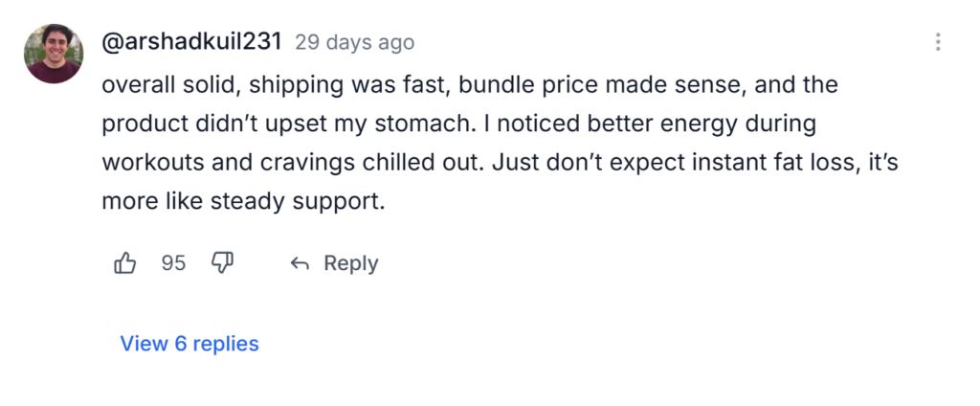The height and width of the screenshot is (406, 980).
Task: Click the reply arrow icon
Action: (300, 263)
